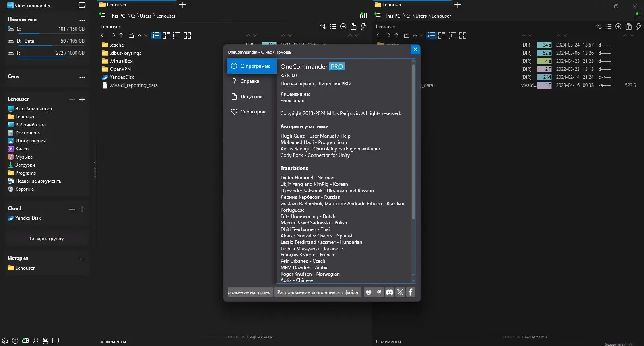644x346 pixels.
Task: Open the Справка tab
Action: [252, 81]
